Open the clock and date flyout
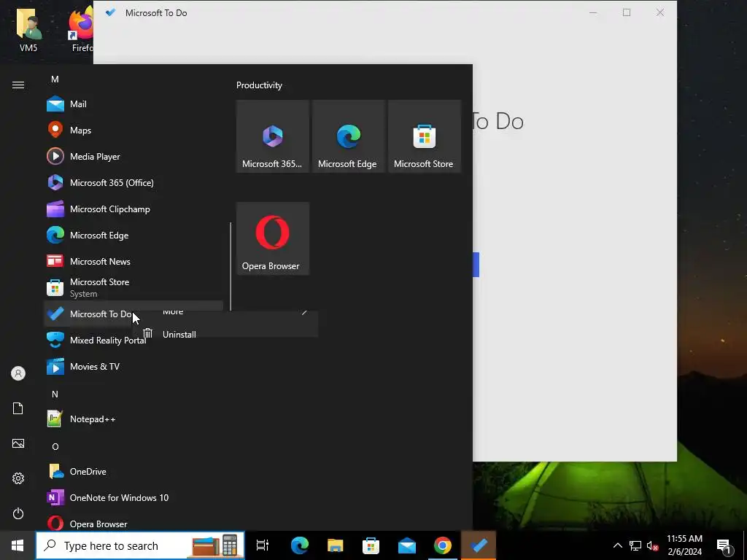Screen dimensions: 747x560 [x=684, y=545]
